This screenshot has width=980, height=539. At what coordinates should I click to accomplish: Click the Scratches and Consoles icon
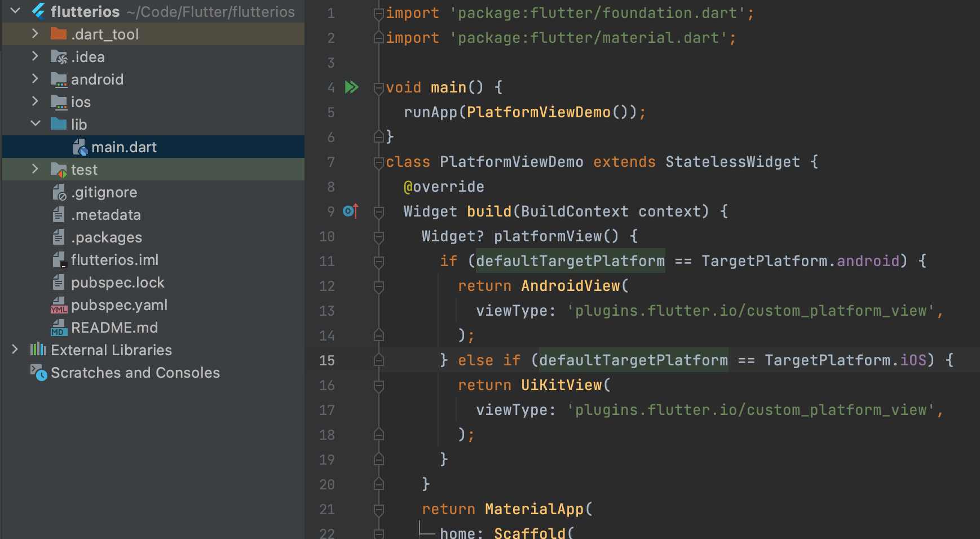tap(38, 373)
